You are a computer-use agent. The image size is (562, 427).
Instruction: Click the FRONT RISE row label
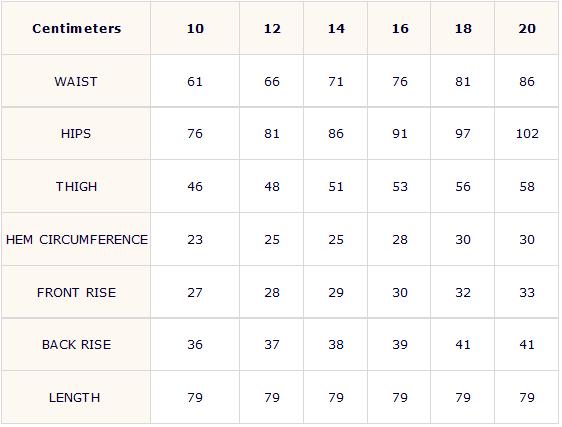click(76, 293)
